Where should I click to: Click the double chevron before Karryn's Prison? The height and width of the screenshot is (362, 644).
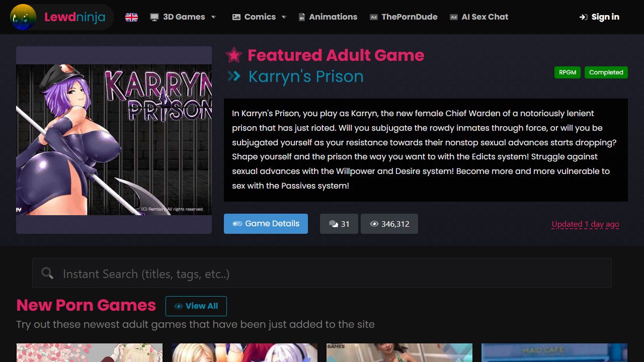234,76
